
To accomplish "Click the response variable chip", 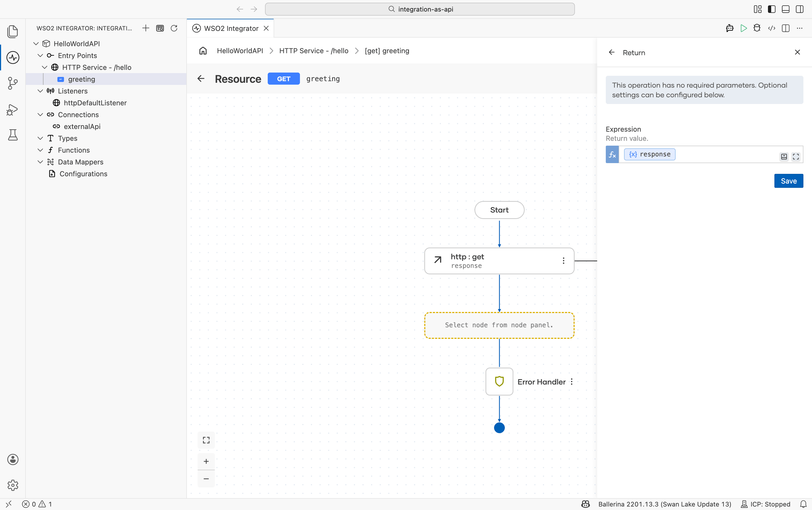I will (x=650, y=154).
